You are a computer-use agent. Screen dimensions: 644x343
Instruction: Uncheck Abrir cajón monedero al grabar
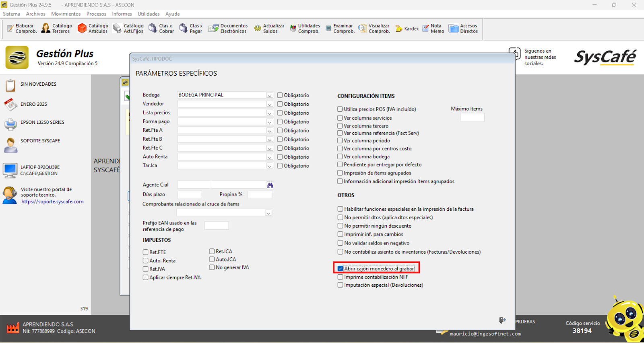[x=341, y=269]
